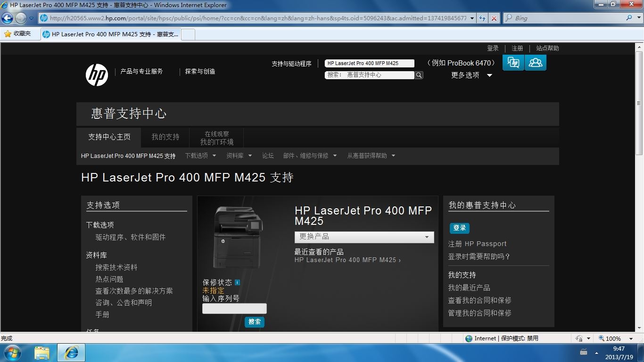Click the printer product thumbnail image

(x=238, y=237)
